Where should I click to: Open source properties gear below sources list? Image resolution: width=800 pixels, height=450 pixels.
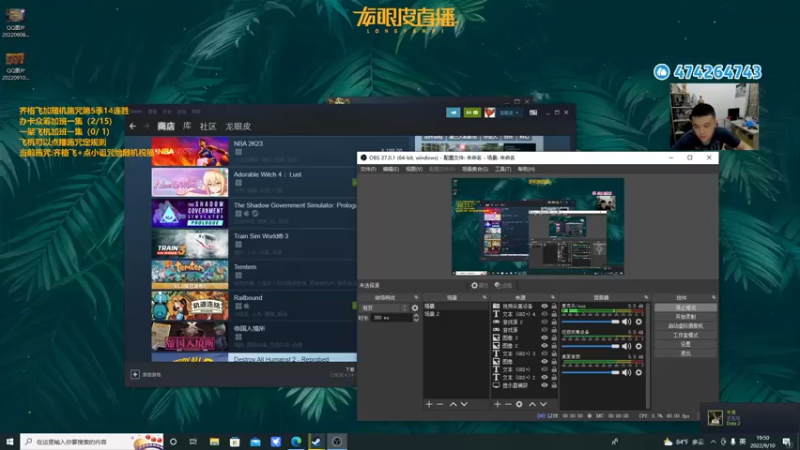(x=519, y=404)
